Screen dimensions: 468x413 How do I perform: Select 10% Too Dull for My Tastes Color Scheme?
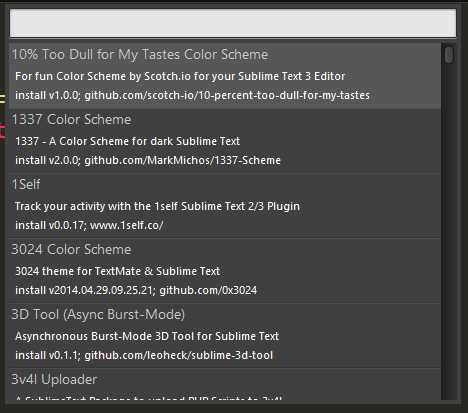[x=225, y=76]
